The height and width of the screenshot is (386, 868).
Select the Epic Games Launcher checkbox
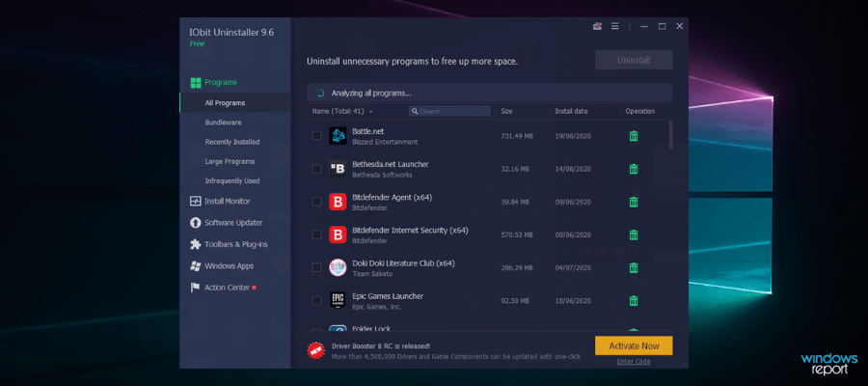[316, 301]
